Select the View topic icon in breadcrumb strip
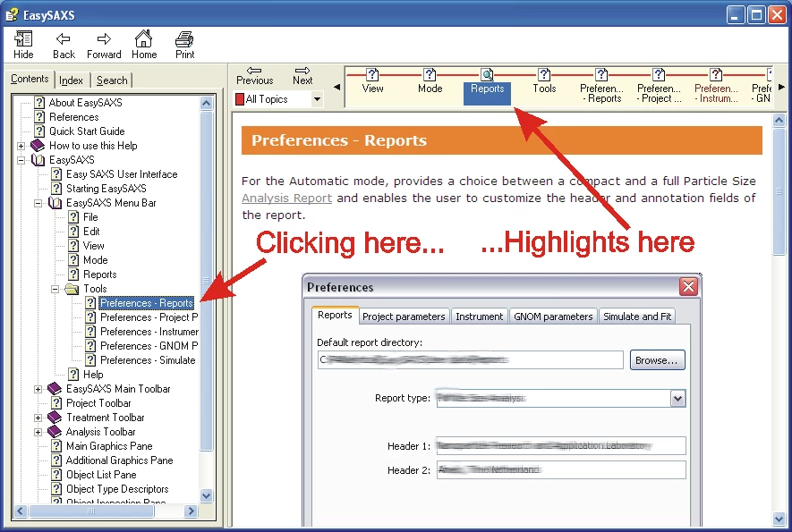Image resolution: width=792 pixels, height=532 pixels. click(373, 81)
